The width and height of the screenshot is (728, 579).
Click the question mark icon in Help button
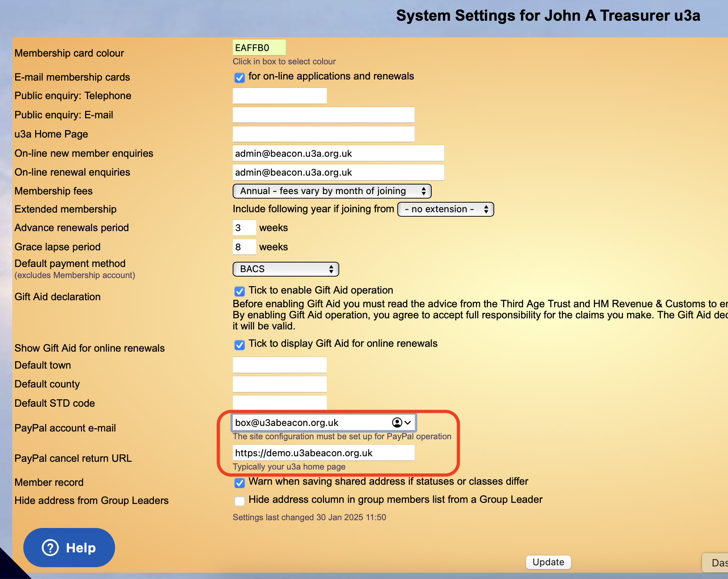click(x=50, y=548)
